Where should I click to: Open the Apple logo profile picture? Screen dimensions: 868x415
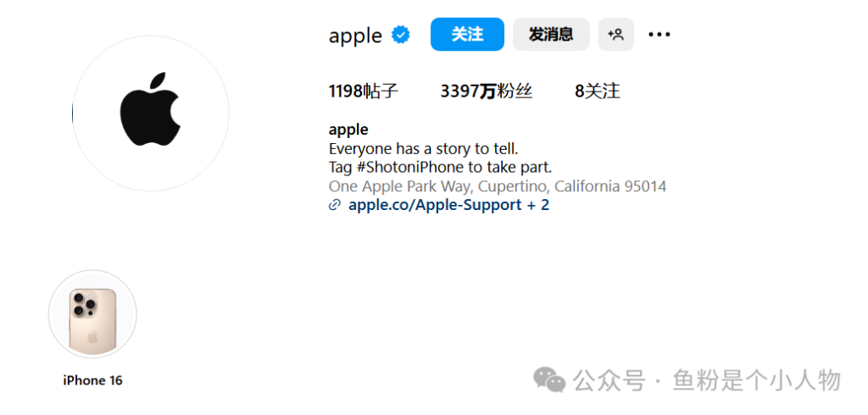(x=151, y=113)
